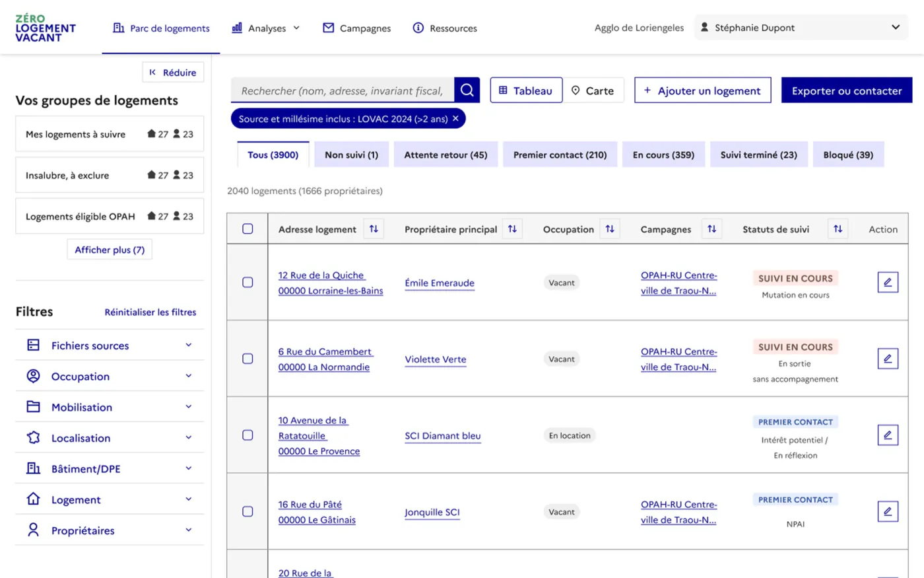Sort by Propriétaire principal column
This screenshot has width=924, height=578.
[512, 229]
